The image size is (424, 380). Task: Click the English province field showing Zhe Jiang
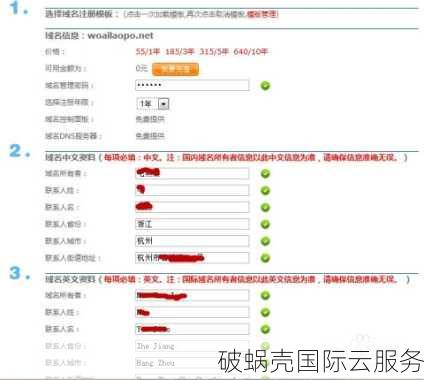pos(192,346)
